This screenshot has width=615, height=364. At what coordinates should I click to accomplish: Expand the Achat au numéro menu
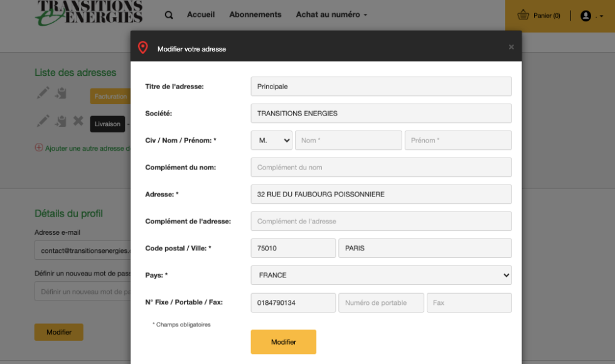331,14
